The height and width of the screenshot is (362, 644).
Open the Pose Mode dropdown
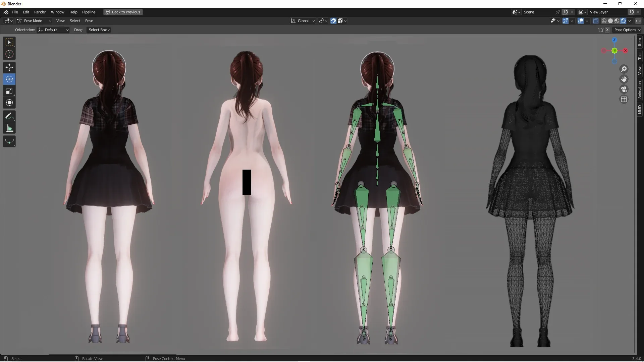[34, 21]
